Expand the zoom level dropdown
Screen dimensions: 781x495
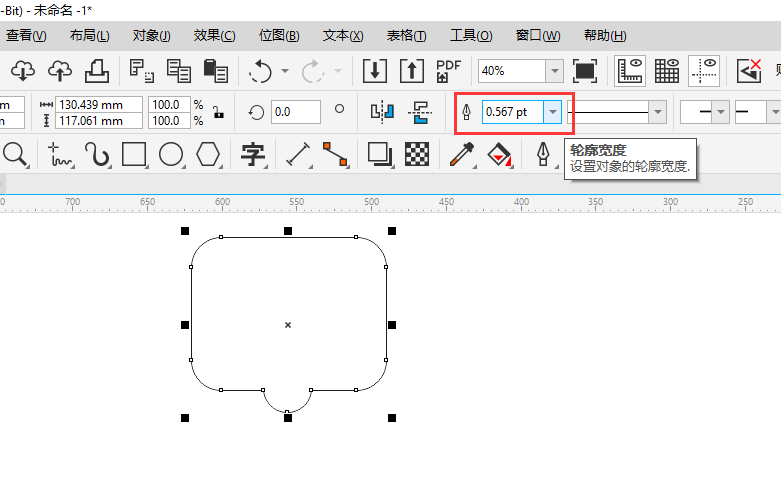(554, 71)
